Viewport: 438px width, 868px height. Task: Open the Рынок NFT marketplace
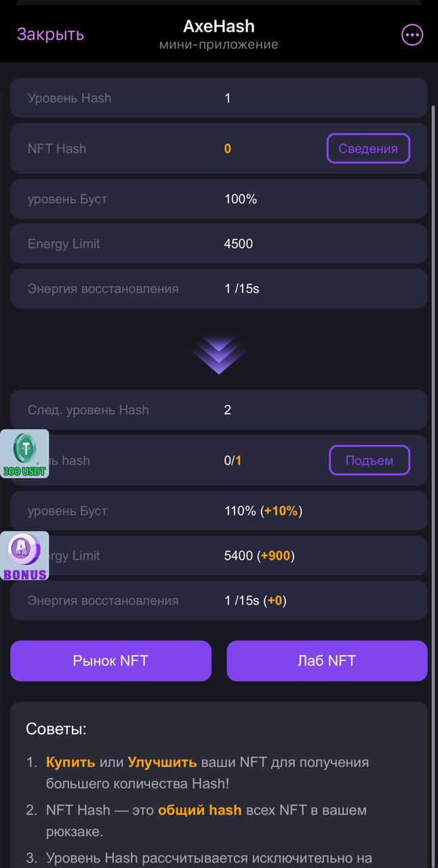(x=111, y=660)
